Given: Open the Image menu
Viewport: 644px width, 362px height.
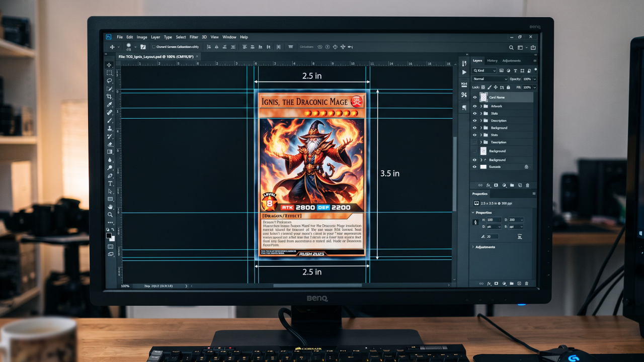Looking at the screenshot, I should pyautogui.click(x=142, y=37).
